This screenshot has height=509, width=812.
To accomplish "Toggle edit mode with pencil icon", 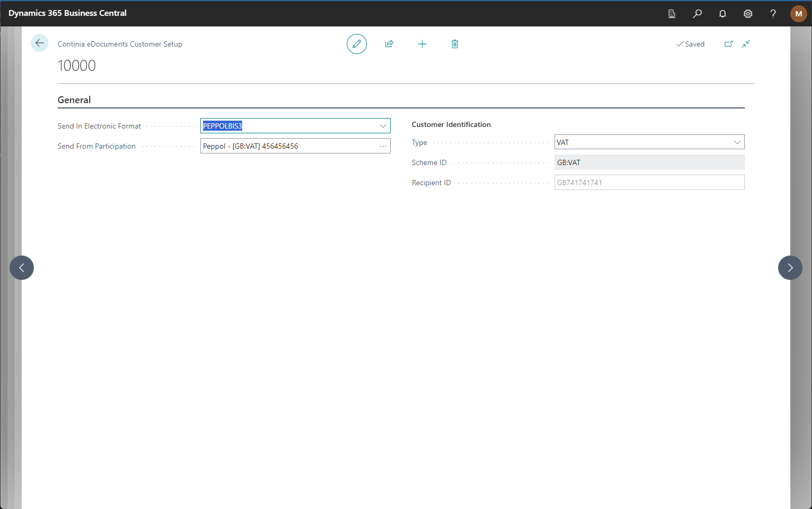I will tap(357, 44).
